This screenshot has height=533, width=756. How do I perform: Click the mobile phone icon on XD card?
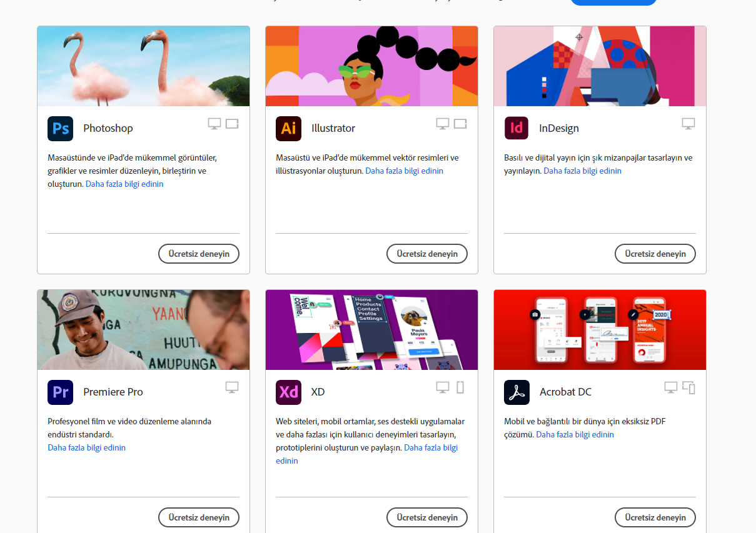[460, 387]
